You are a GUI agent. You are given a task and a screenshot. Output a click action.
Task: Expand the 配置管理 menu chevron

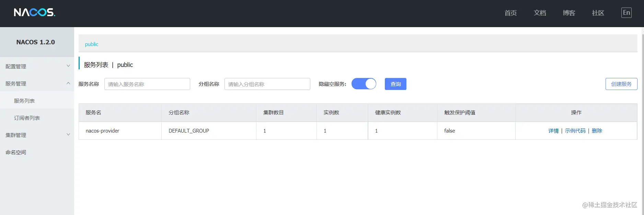click(x=68, y=66)
